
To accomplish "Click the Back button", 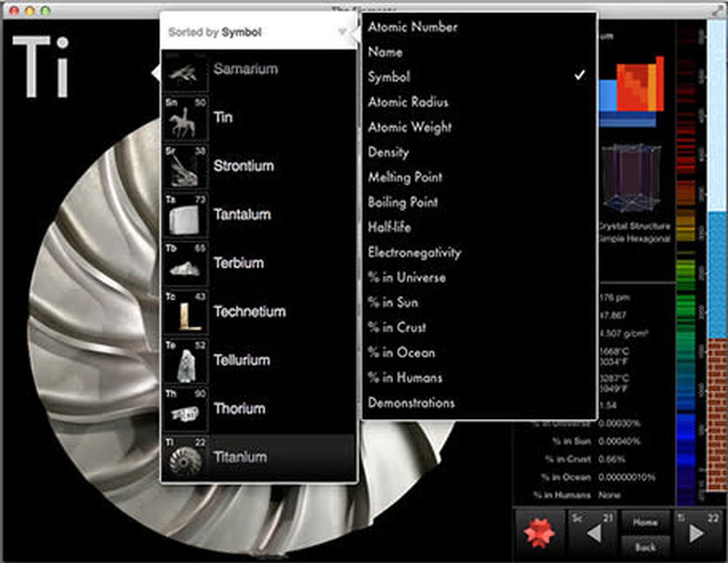I will (645, 547).
